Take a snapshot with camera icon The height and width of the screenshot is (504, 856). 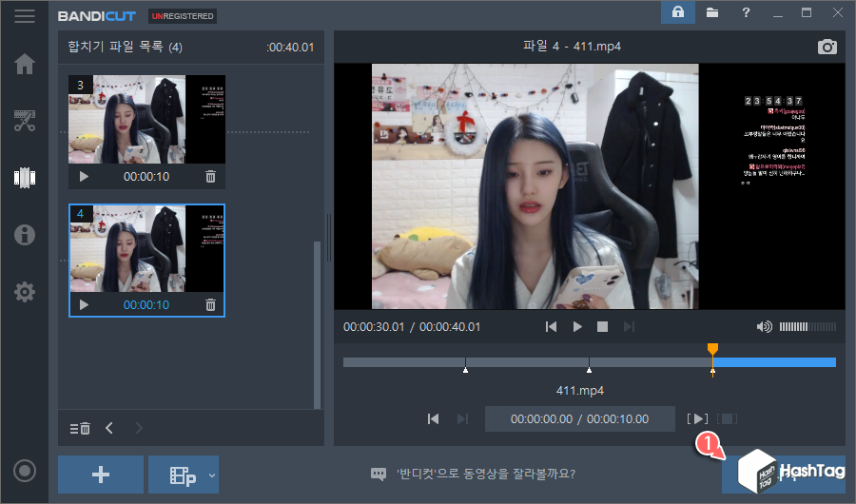tap(827, 47)
